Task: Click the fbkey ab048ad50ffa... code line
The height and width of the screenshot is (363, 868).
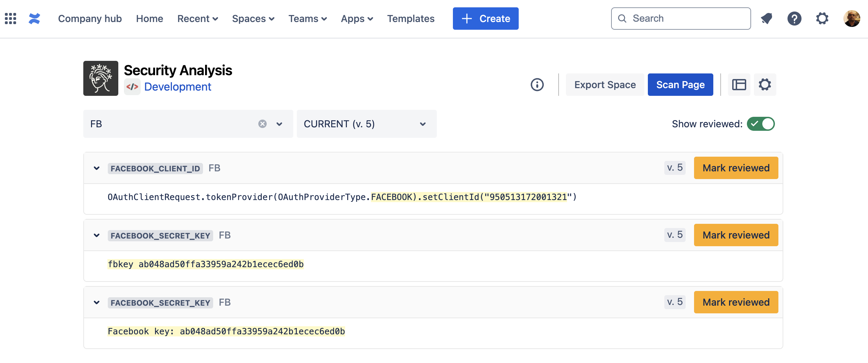Action: [206, 264]
